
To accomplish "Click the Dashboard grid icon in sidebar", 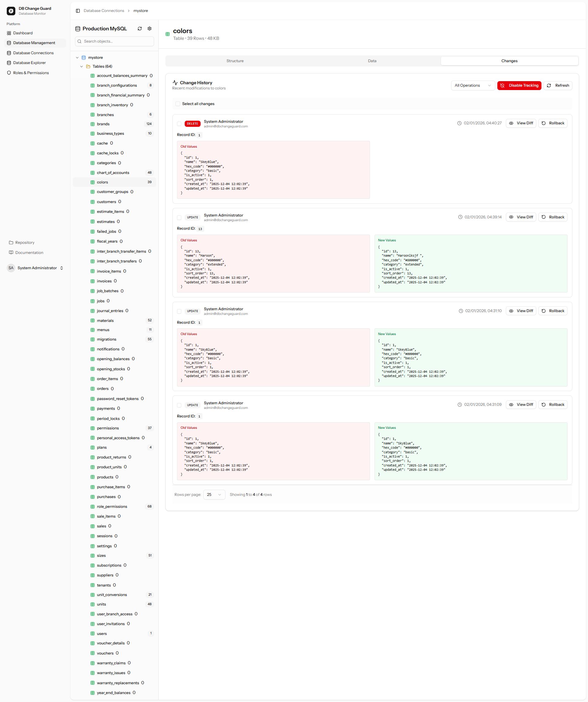I will pyautogui.click(x=9, y=33).
